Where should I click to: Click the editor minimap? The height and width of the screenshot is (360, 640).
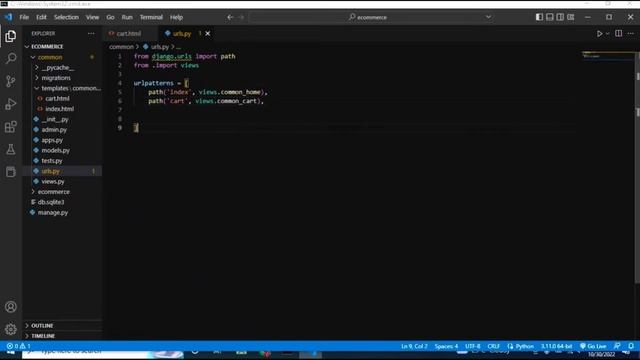pyautogui.click(x=608, y=55)
